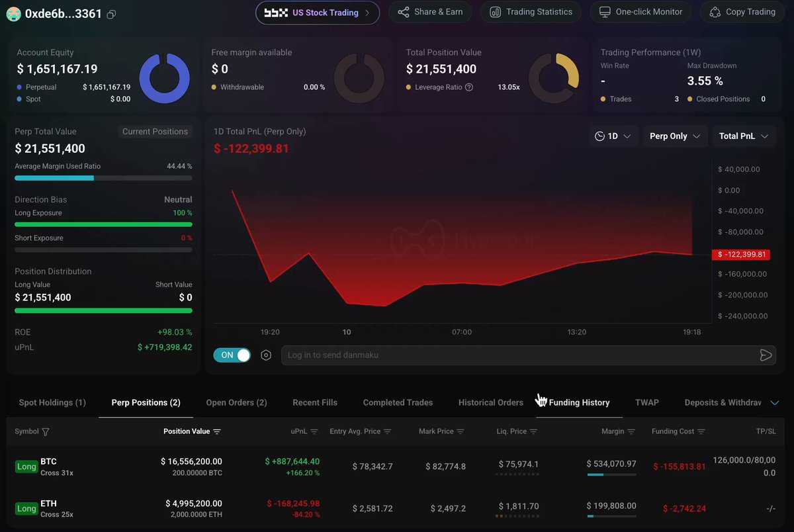The image size is (794, 532).
Task: Open Copy Trading
Action: pyautogui.click(x=742, y=12)
